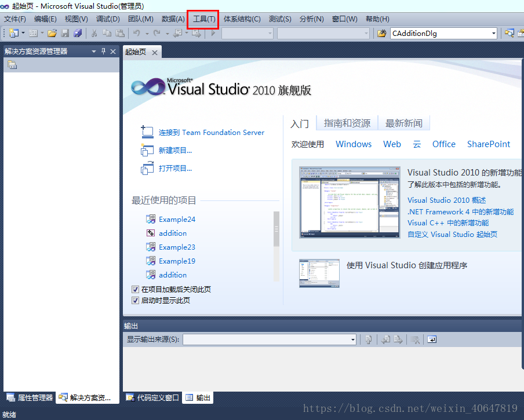Click the New Project toolbar icon
This screenshot has width=524, height=420.
point(14,33)
